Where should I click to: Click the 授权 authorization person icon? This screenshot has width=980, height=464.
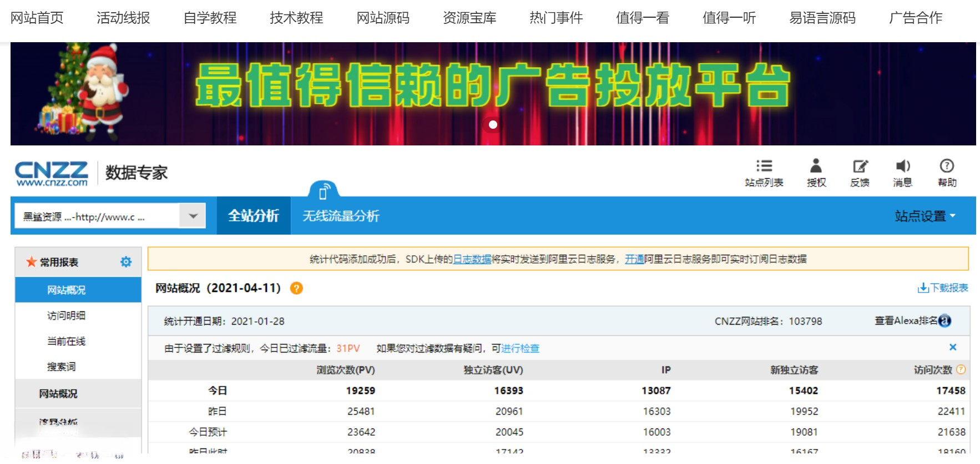pos(816,167)
